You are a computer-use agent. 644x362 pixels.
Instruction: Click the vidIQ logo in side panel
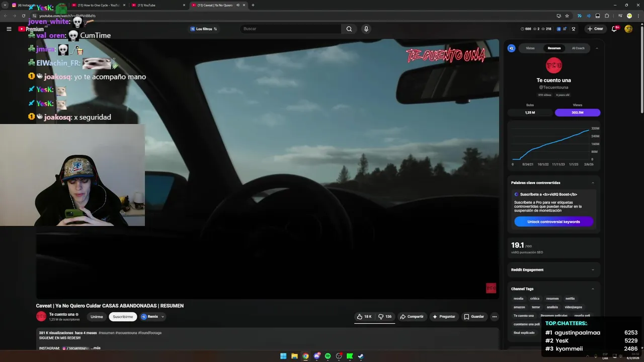point(511,48)
